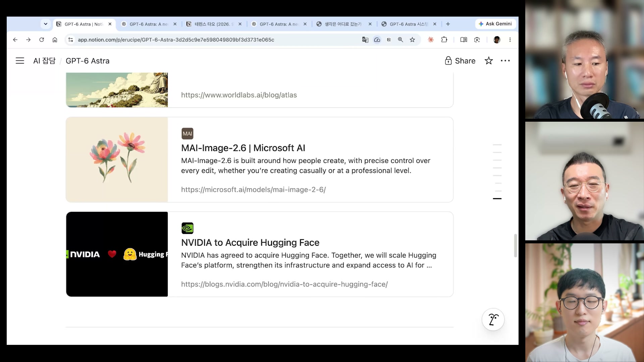This screenshot has height=362, width=644.
Task: Jump to the last outline marker section
Action: click(497, 199)
